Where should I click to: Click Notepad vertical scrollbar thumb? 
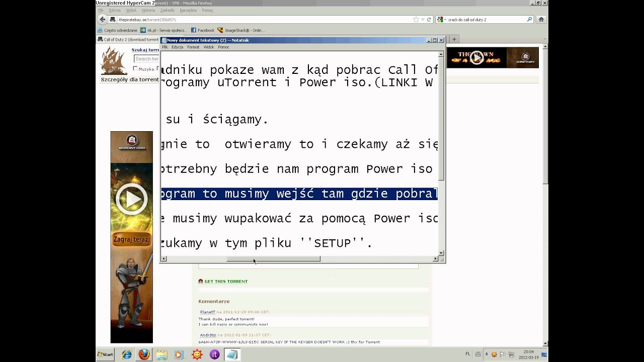click(441, 119)
